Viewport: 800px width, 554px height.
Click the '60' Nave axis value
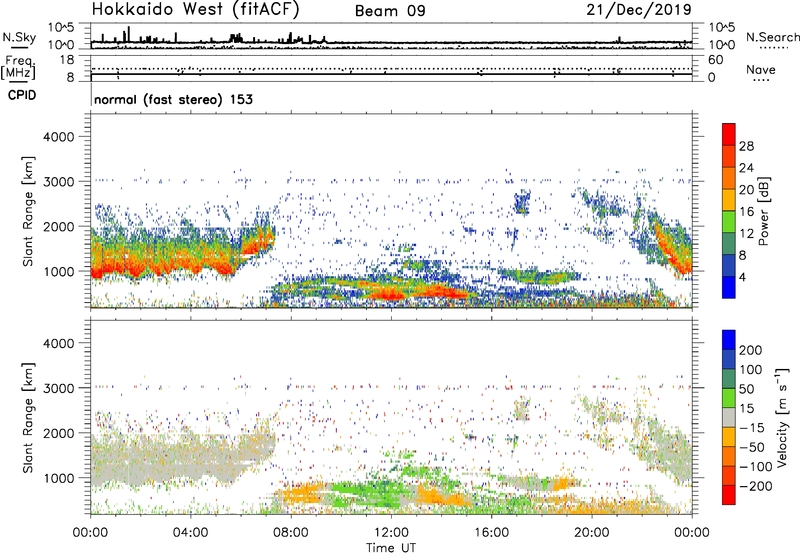(716, 60)
